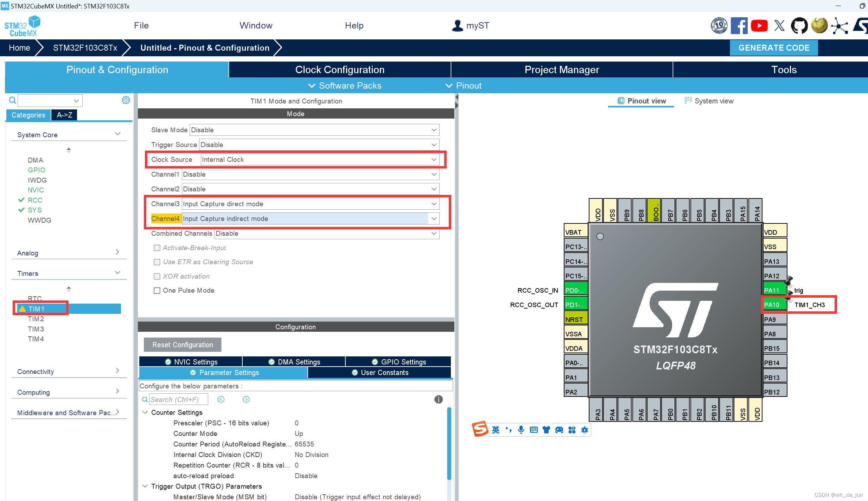This screenshot has width=868, height=501.
Task: Click the Facebook icon
Action: (x=739, y=26)
